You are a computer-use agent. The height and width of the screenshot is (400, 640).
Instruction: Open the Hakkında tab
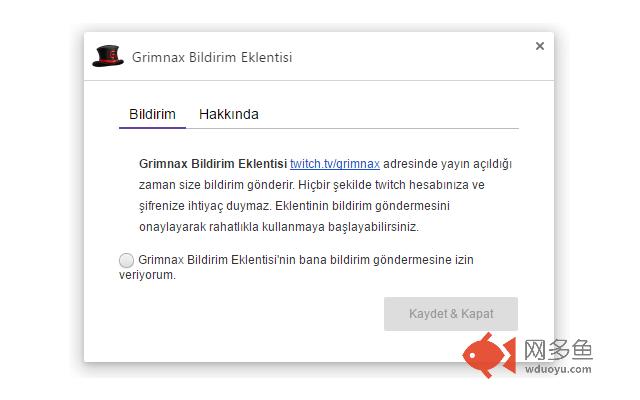(x=229, y=114)
